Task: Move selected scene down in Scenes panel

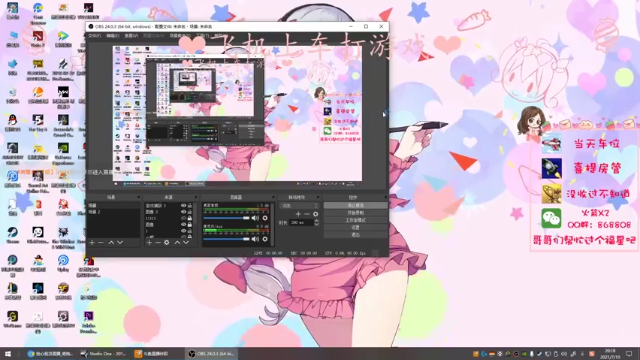Action: coord(120,242)
